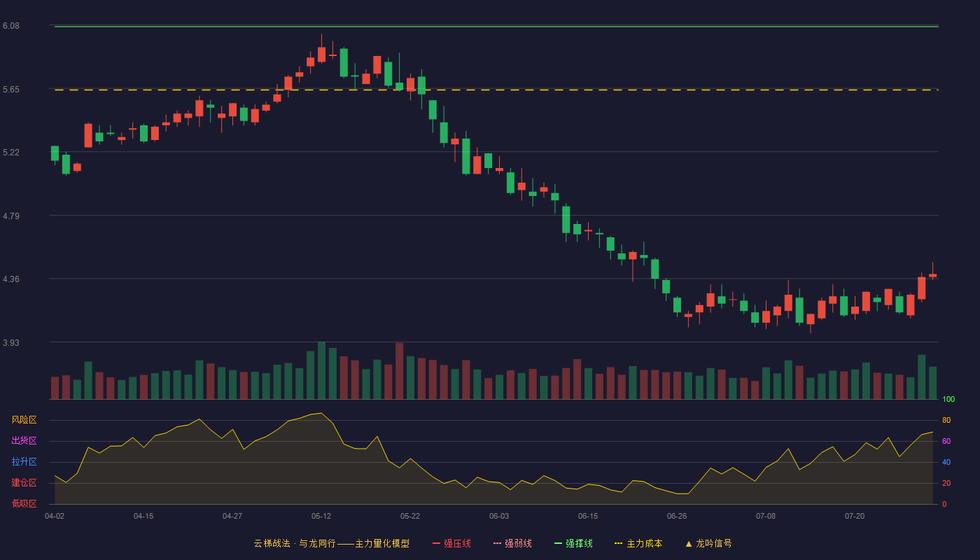Click the 06-26 date label
This screenshot has width=980, height=560.
pyautogui.click(x=677, y=516)
